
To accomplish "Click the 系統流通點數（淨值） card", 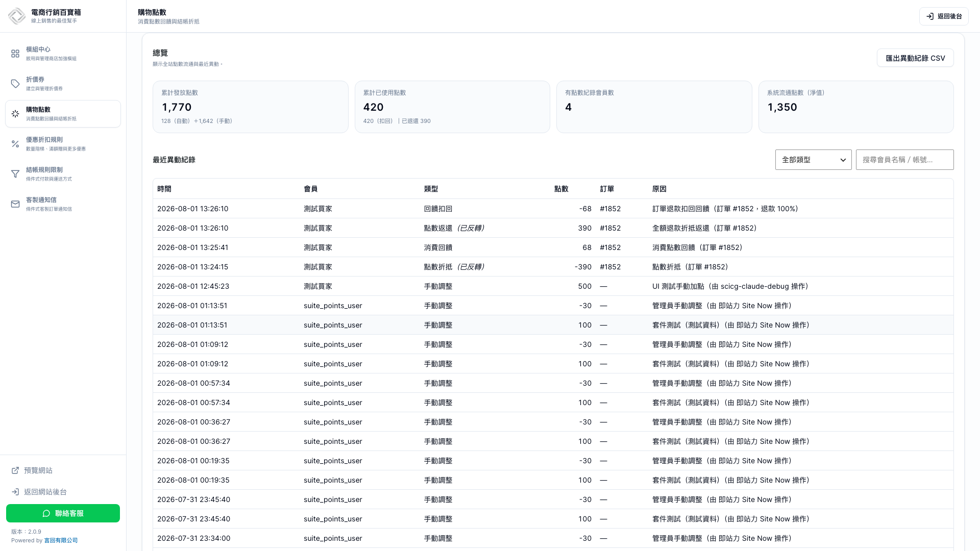I will tap(856, 107).
